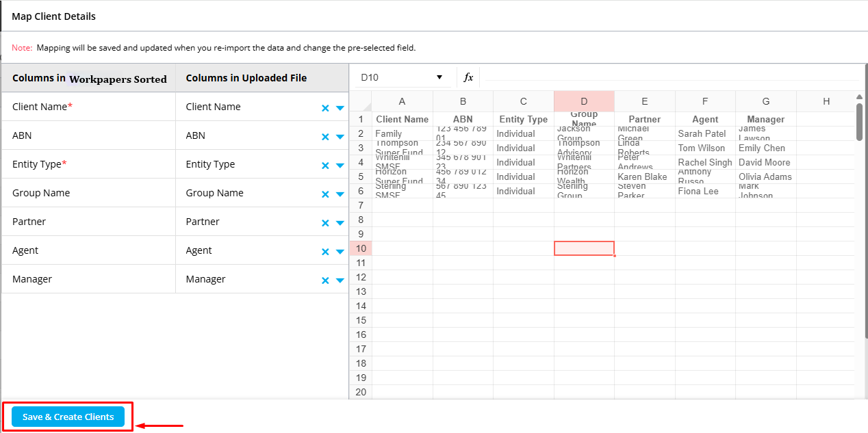Remove the ABN column mapping

coord(325,137)
